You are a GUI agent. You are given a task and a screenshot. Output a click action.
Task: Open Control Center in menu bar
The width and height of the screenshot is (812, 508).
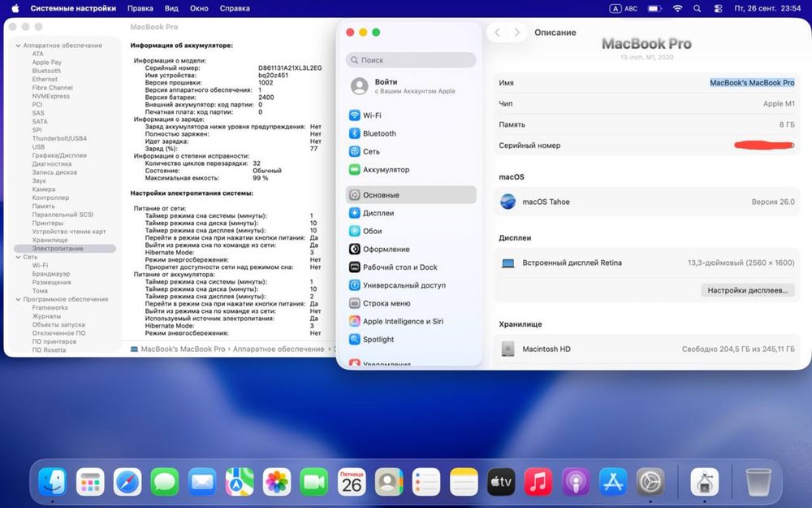[x=718, y=8]
